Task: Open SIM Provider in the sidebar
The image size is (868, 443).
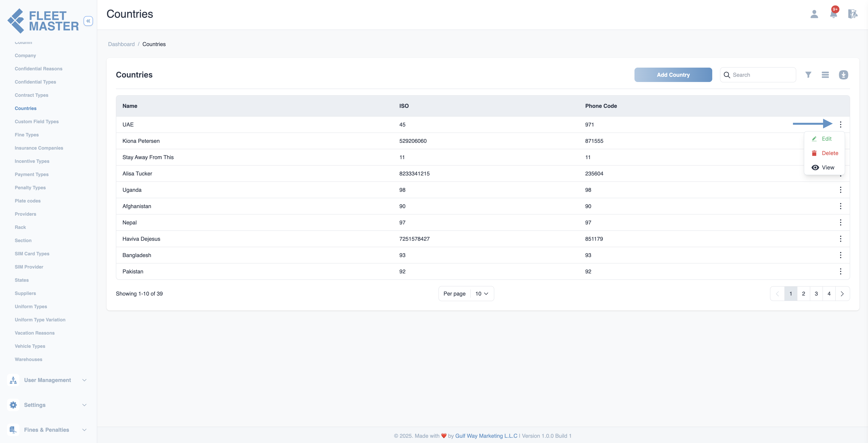Action: pyautogui.click(x=29, y=267)
